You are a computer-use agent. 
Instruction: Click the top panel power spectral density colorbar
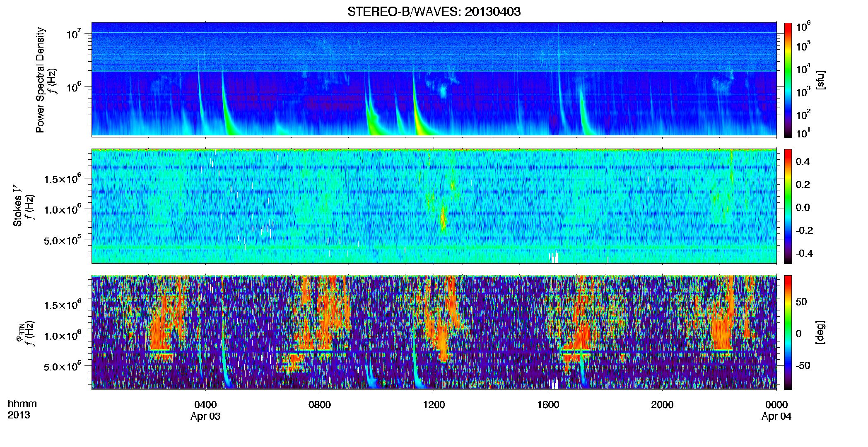788,80
